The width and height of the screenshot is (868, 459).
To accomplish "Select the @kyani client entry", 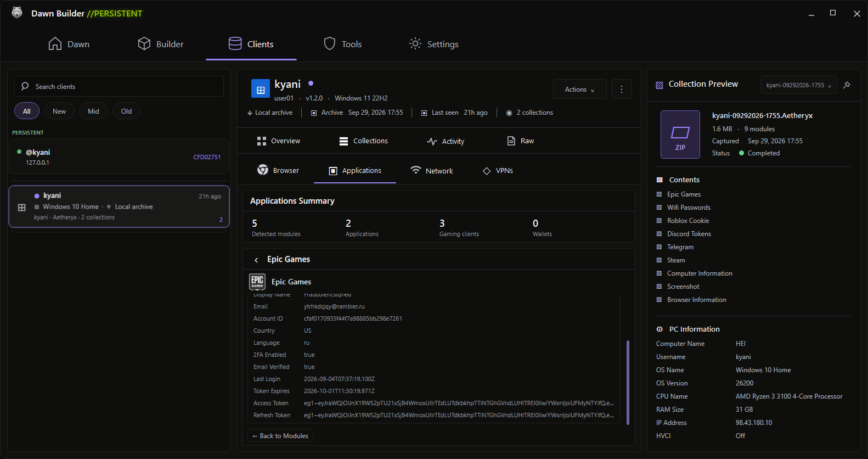I will pos(119,157).
